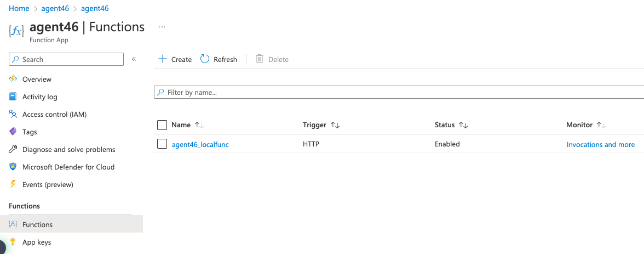Viewport: 644px width, 254px height.
Task: Open the ellipsis more options next to the title
Action: point(162,27)
